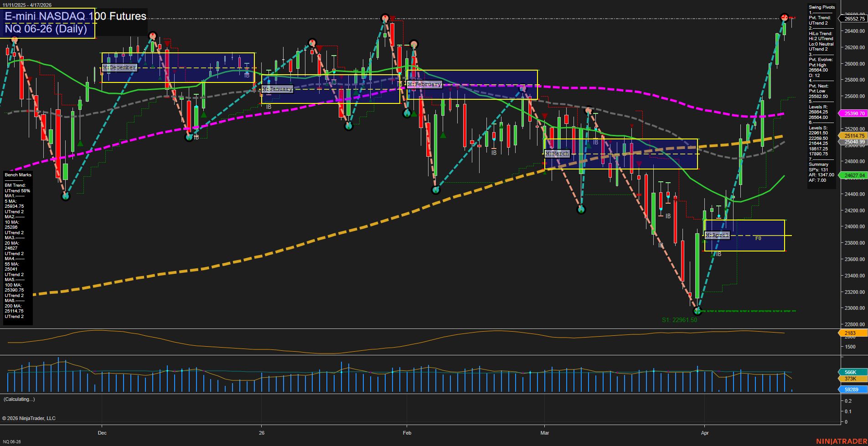Viewport: 868px width, 446px height.
Task: Toggle visibility of the F0 marker in the April box
Action: [758, 238]
